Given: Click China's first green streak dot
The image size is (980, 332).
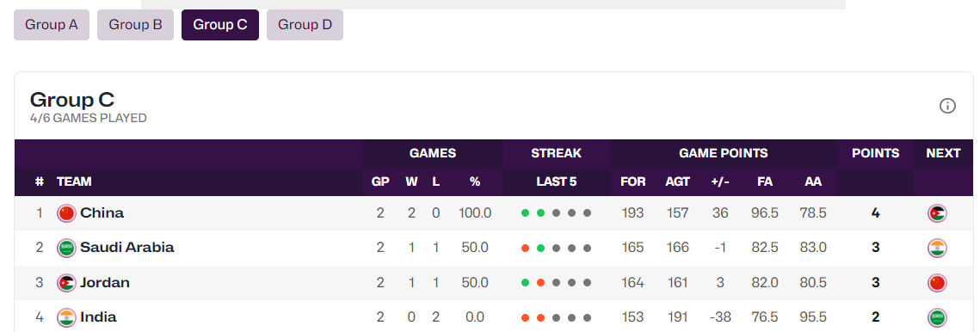Looking at the screenshot, I should pyautogui.click(x=525, y=213).
